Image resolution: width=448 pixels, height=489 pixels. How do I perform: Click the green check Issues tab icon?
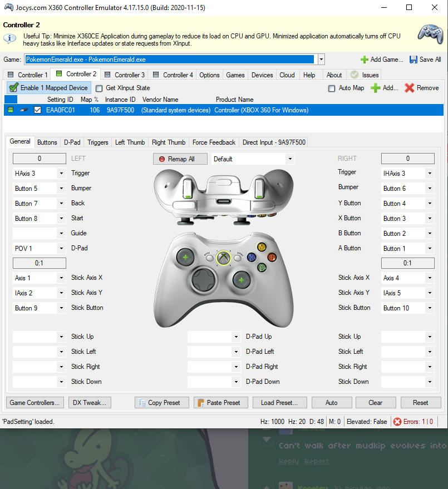[355, 75]
